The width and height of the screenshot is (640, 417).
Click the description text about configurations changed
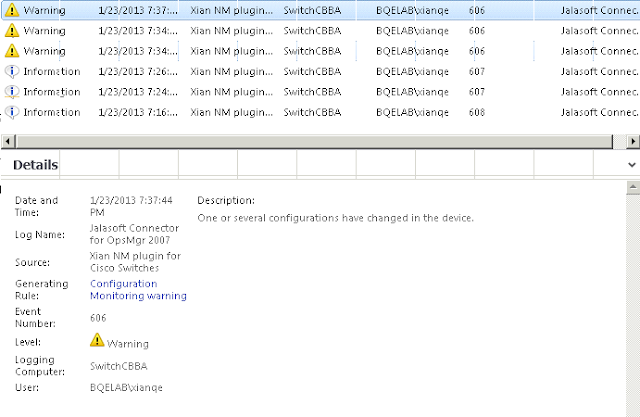[x=336, y=218]
